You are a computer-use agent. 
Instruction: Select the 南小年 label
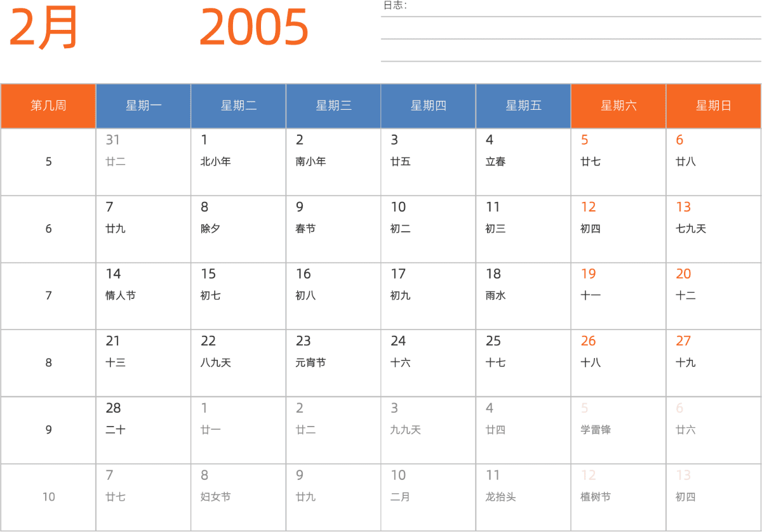click(311, 162)
